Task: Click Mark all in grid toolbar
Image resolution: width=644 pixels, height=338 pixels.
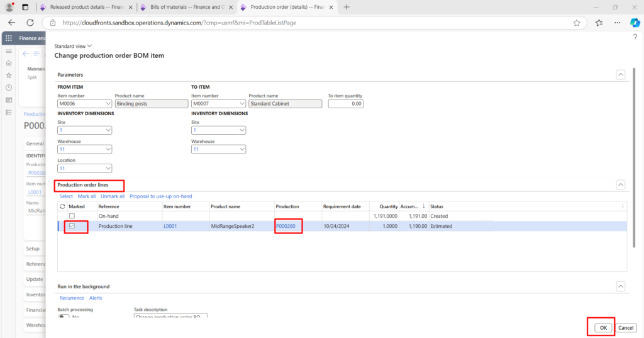Action: coord(87,196)
